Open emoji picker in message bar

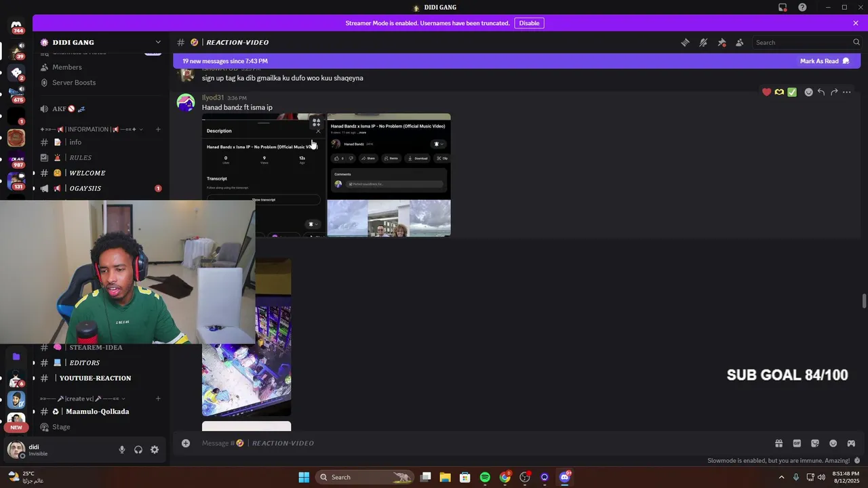coord(833,443)
